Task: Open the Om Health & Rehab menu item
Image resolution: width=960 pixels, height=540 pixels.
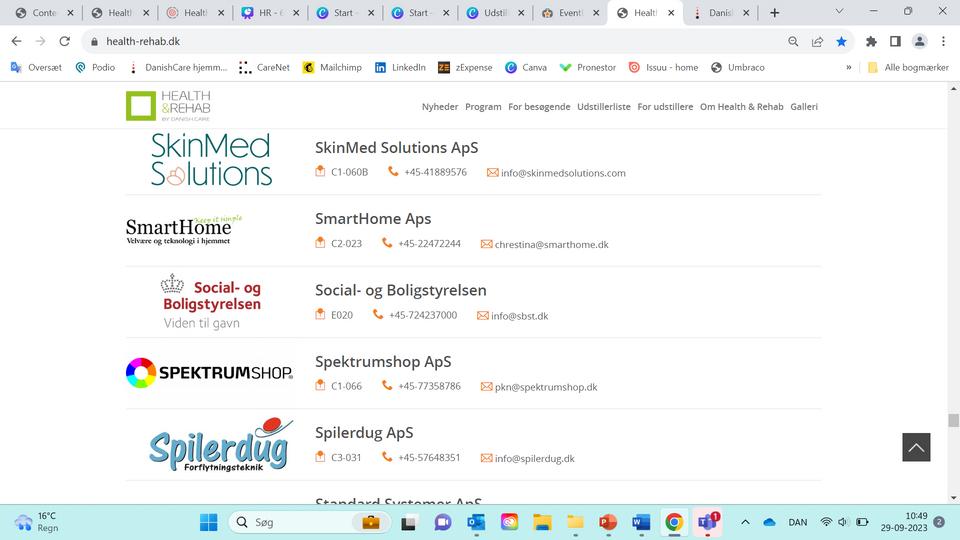Action: [x=741, y=107]
